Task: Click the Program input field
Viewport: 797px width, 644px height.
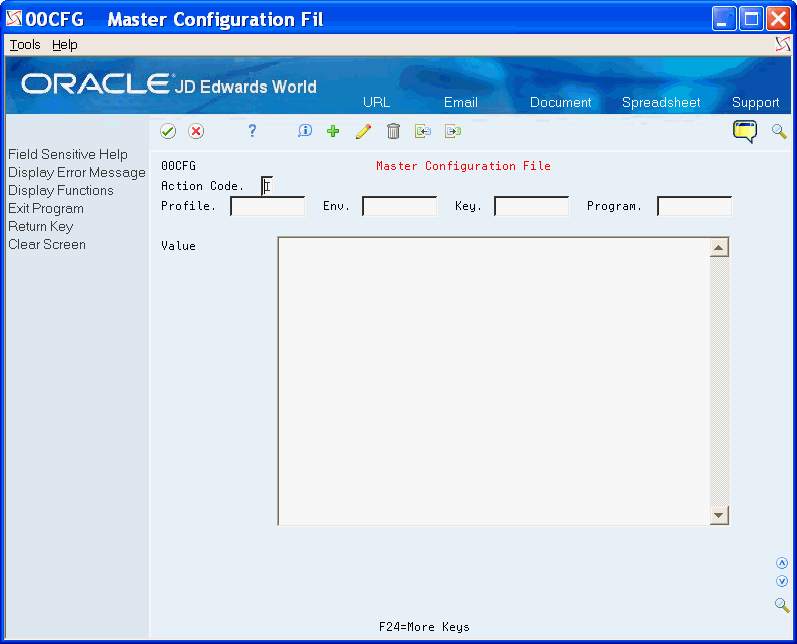Action: tap(694, 206)
